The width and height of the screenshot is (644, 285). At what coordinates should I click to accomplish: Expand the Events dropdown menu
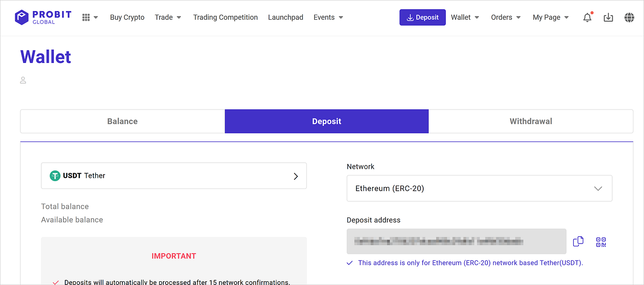328,17
